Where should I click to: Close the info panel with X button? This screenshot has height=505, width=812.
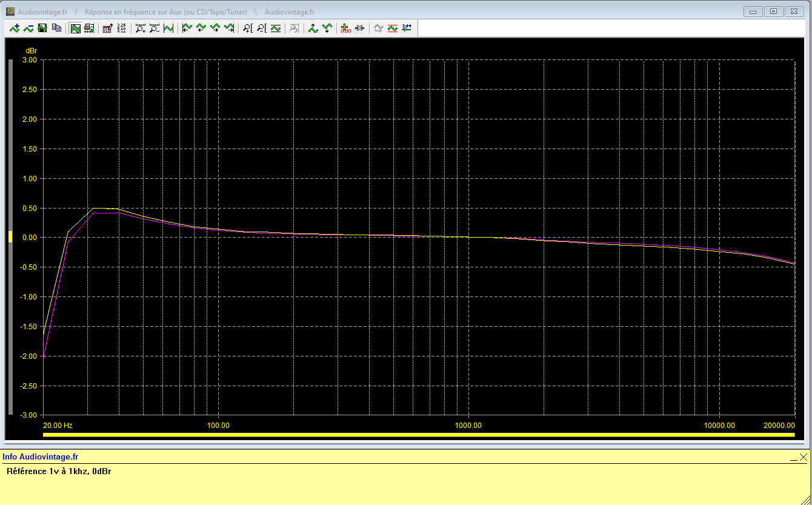(804, 457)
